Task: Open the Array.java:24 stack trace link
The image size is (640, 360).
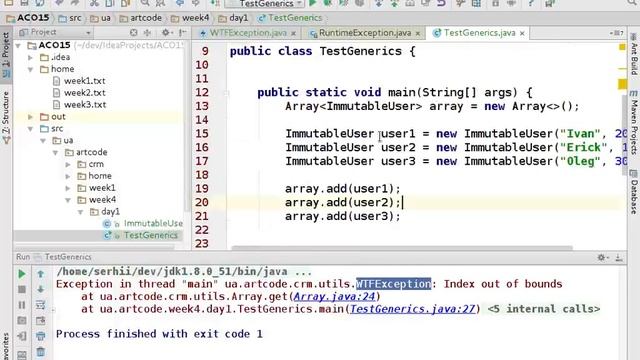Action: [334, 296]
